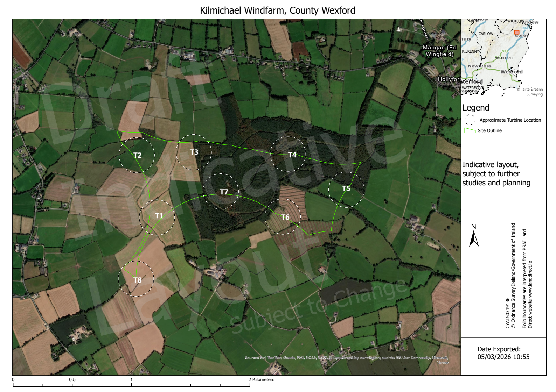Click the Indicative layout note text
The width and height of the screenshot is (556, 392).
click(496, 174)
